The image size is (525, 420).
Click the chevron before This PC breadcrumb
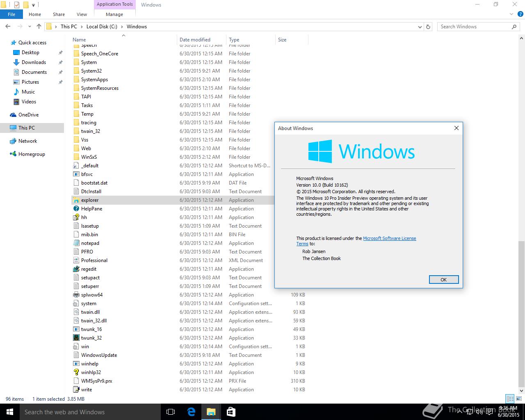56,27
